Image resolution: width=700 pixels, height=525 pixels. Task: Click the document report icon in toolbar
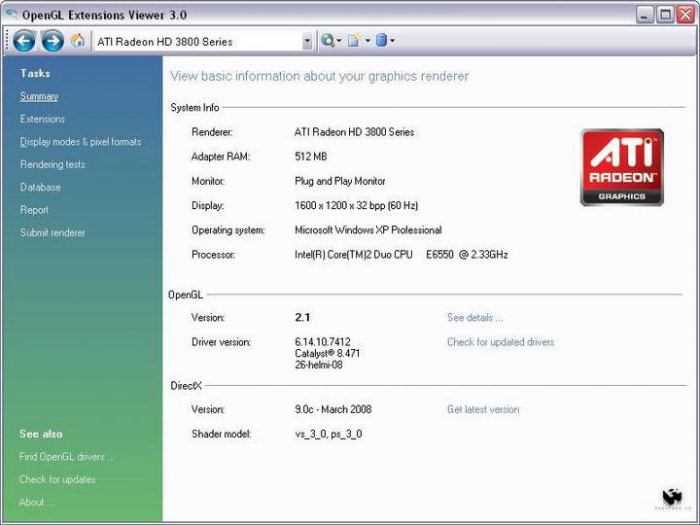[354, 41]
